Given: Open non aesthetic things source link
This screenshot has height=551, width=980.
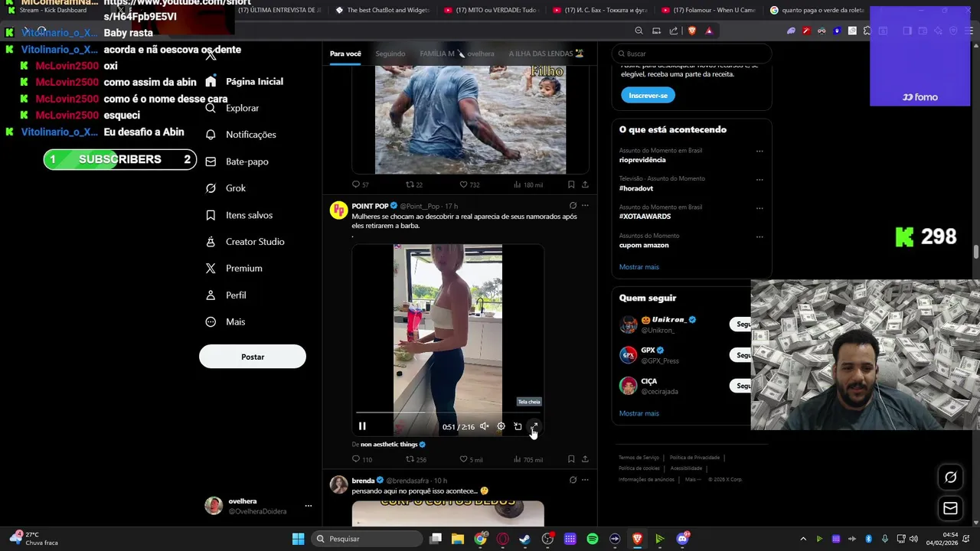Looking at the screenshot, I should [393, 445].
